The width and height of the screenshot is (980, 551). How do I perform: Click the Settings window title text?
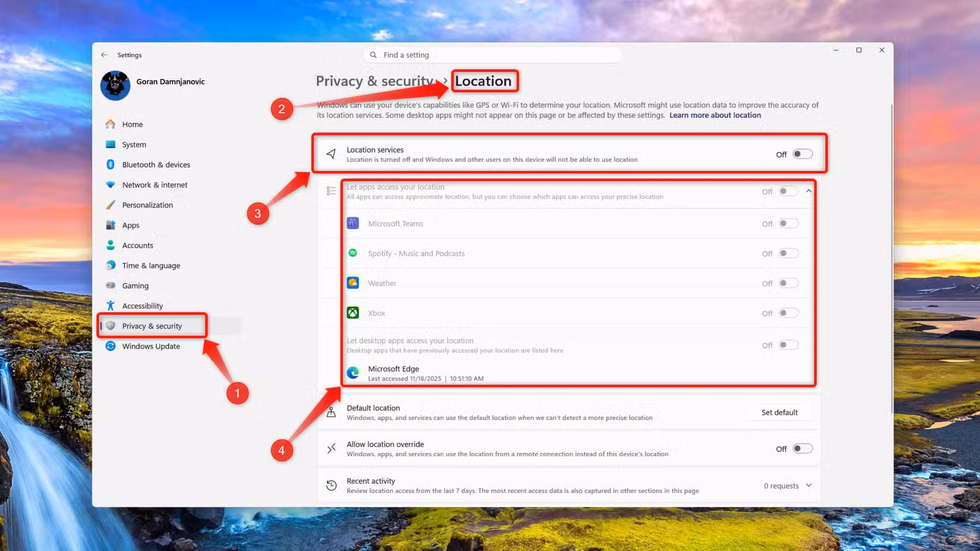(129, 55)
